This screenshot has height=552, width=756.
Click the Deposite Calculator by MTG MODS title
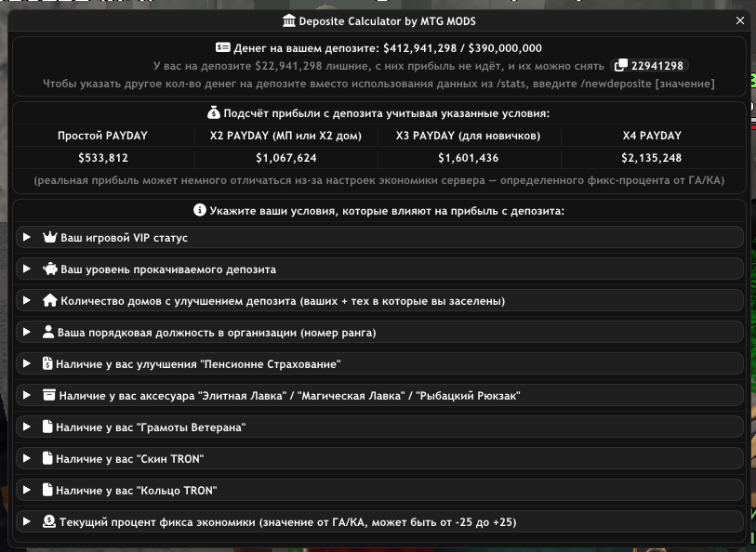click(387, 21)
